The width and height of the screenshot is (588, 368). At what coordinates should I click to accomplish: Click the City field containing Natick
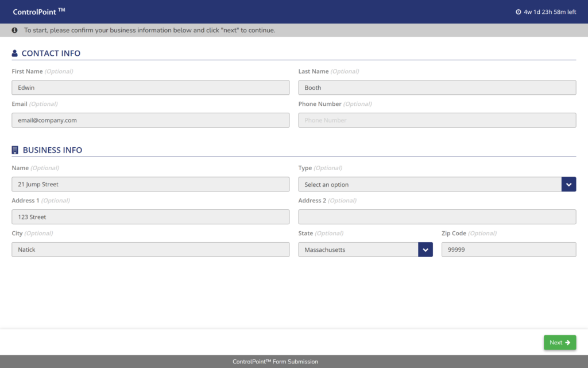pyautogui.click(x=150, y=249)
